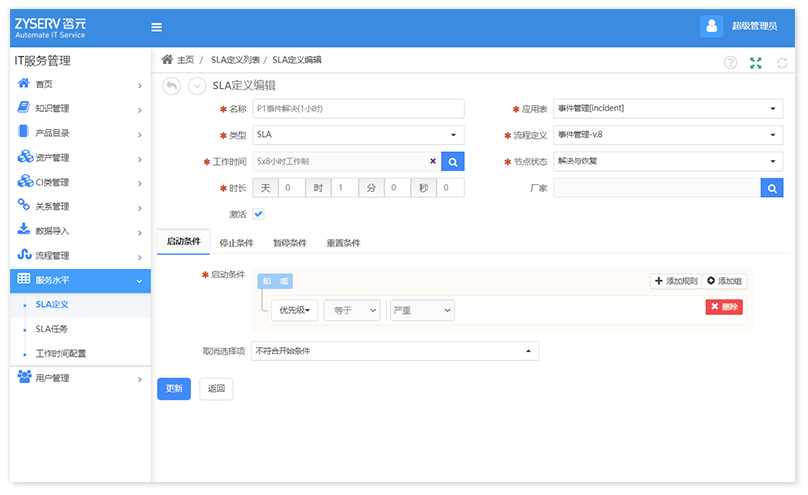Viewport: 808px width, 495px height.
Task: Refresh page using the reload icon
Action: [782, 63]
